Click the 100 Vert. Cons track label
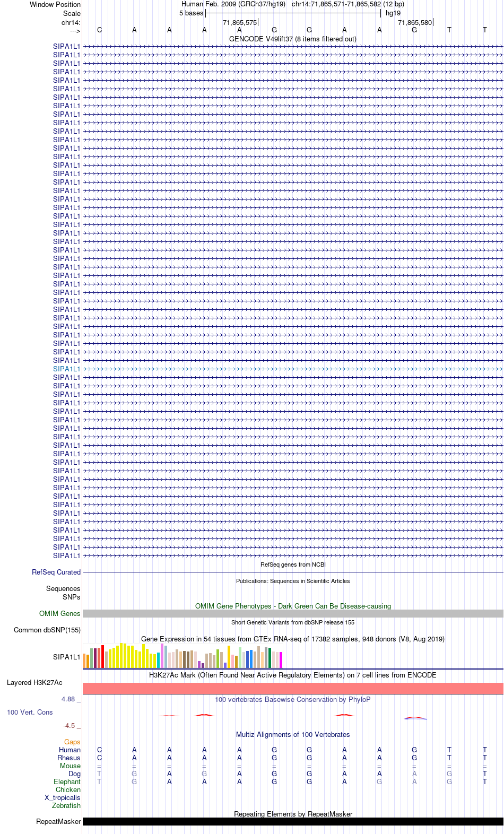Viewport: 504px width, 834px height. point(30,712)
